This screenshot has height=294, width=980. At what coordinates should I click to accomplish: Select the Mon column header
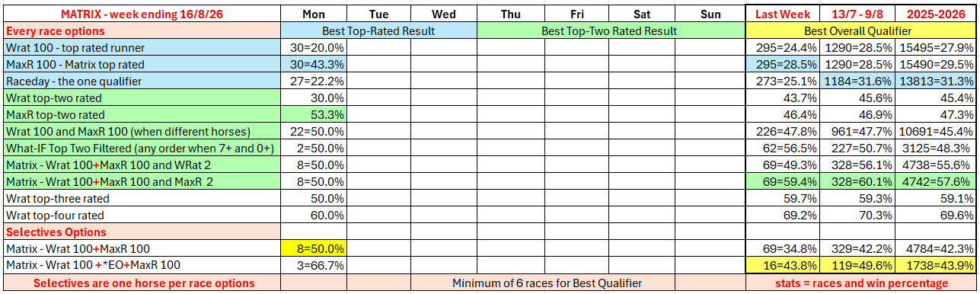[313, 14]
